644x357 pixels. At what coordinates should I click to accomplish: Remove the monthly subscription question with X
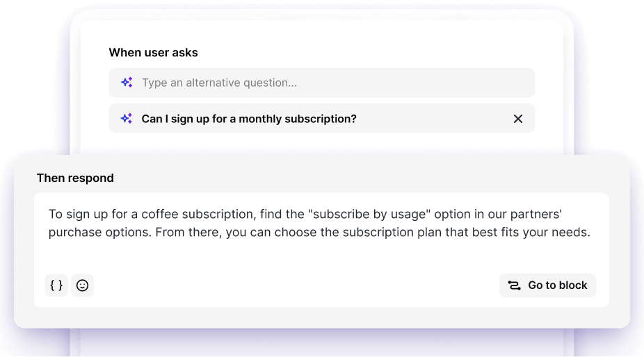click(518, 119)
